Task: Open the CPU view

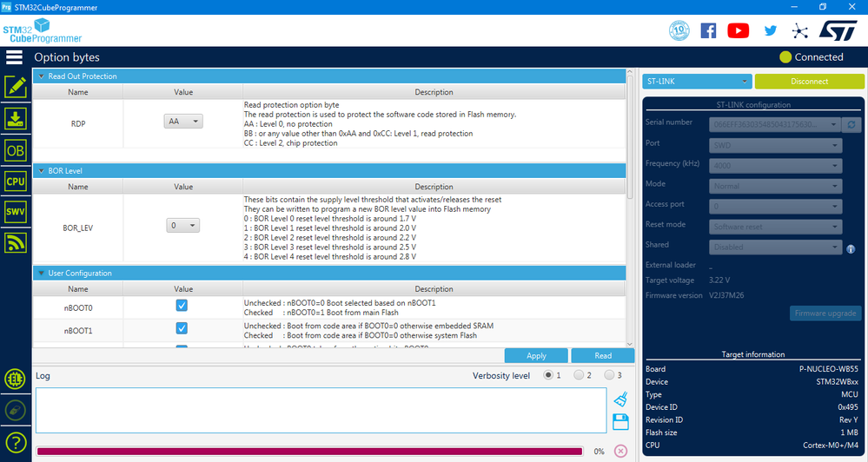Action: (x=16, y=181)
